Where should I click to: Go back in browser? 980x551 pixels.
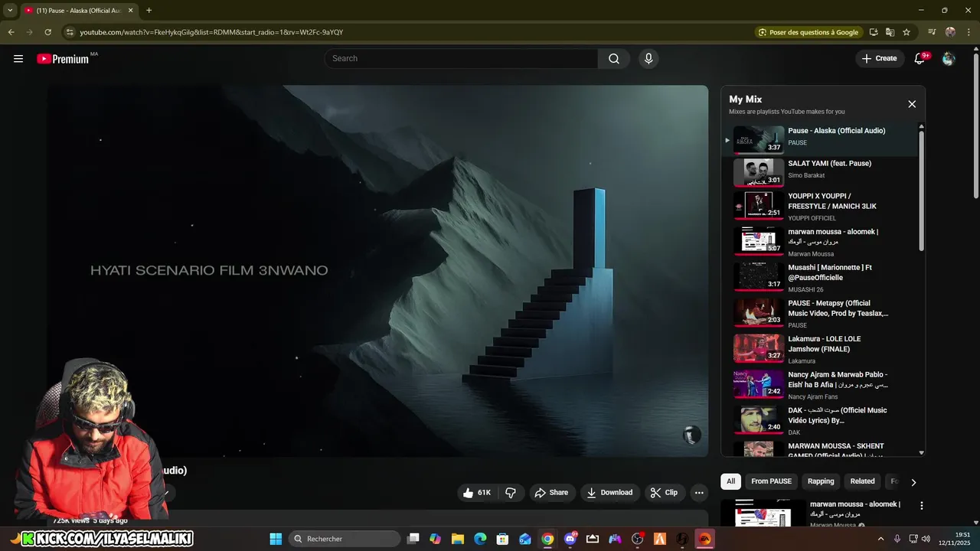[11, 32]
